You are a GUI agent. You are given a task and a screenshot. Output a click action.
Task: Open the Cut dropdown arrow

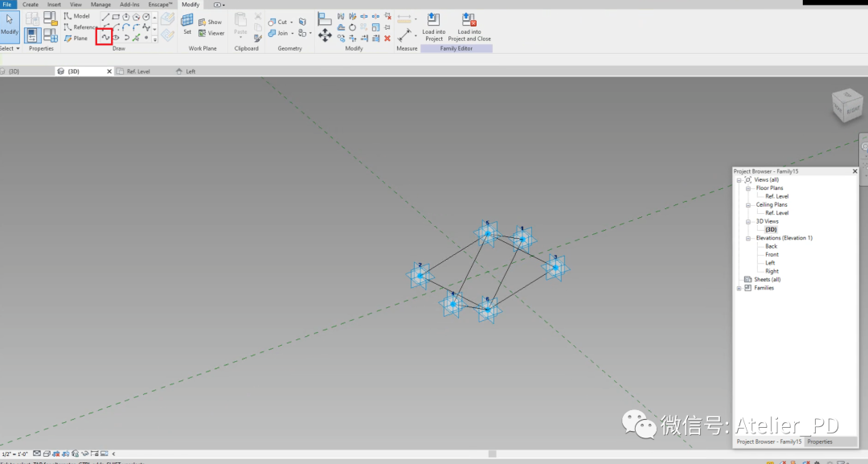(292, 23)
